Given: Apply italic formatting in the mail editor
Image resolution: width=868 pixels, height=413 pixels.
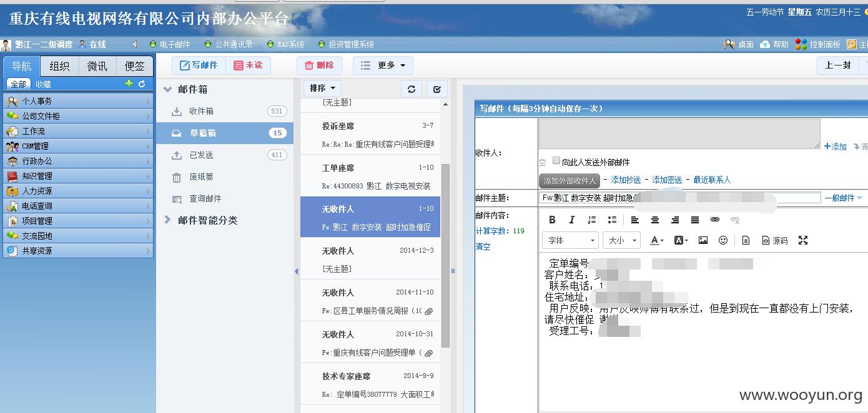Looking at the screenshot, I should (572, 220).
